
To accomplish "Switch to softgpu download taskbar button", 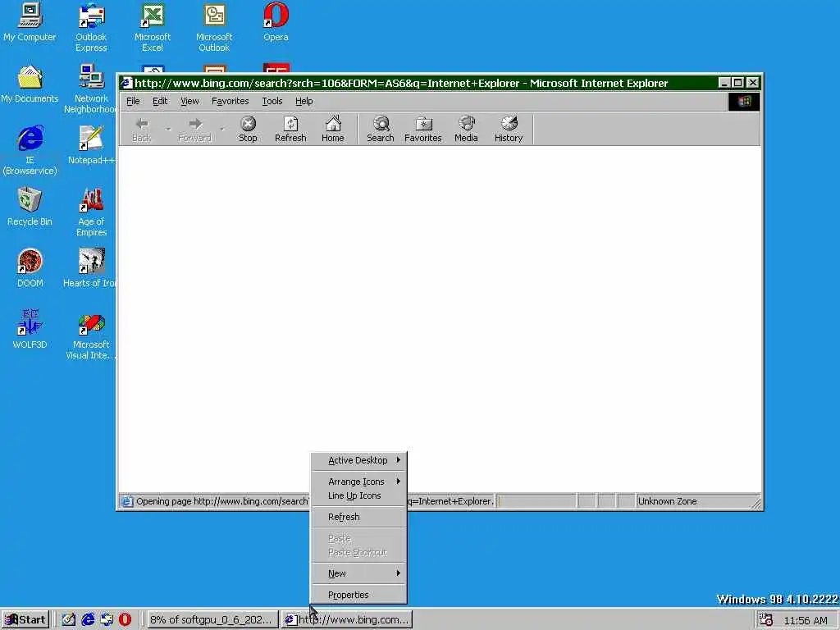I will [212, 620].
